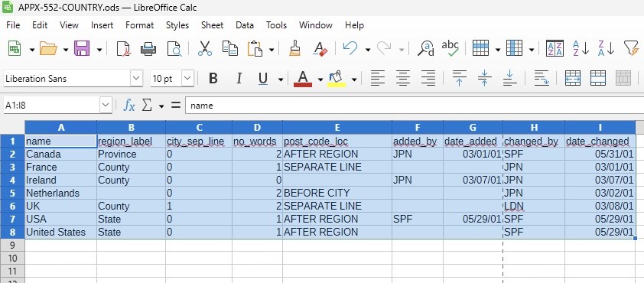Align cell content to bottom
Screen dimensions: 644x283
point(509,79)
